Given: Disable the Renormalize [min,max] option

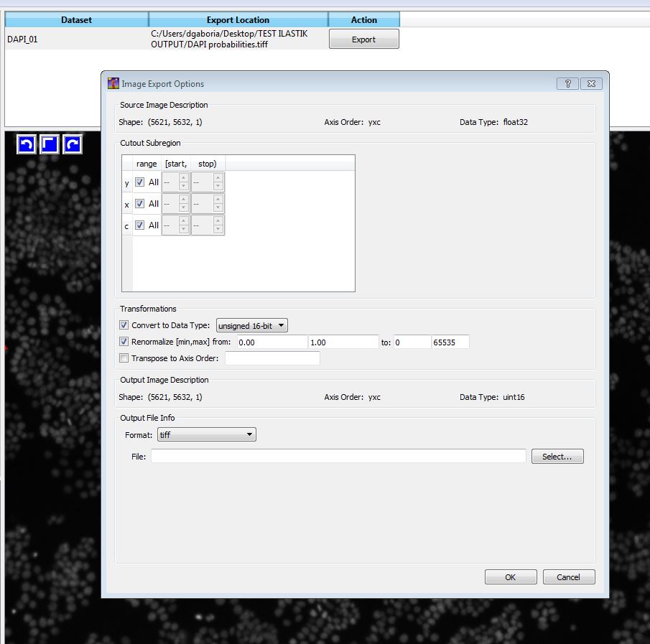Looking at the screenshot, I should point(124,342).
